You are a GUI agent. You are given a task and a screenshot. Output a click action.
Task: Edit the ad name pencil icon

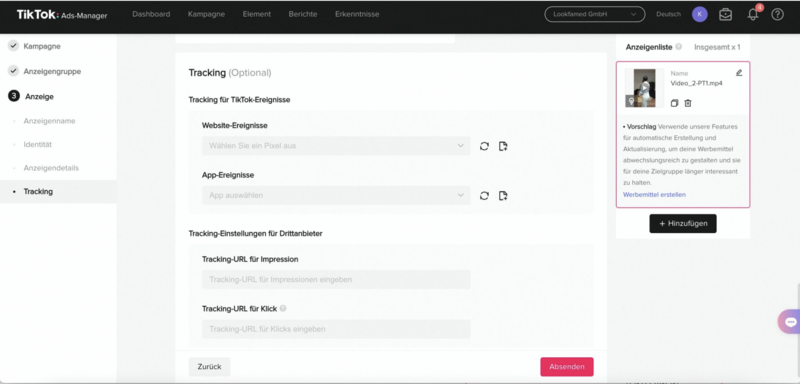tap(739, 73)
